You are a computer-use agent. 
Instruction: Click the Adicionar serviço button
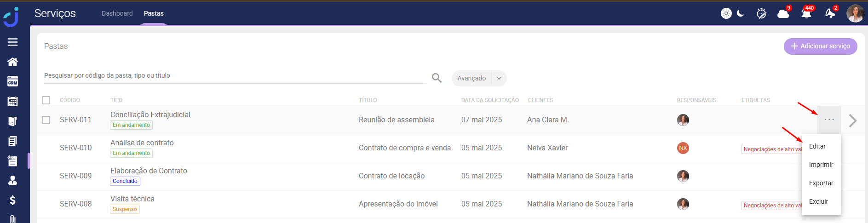820,46
